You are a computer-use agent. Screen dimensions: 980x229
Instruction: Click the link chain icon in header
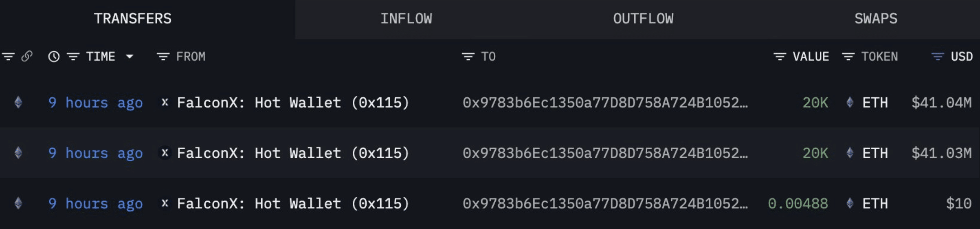(x=27, y=56)
